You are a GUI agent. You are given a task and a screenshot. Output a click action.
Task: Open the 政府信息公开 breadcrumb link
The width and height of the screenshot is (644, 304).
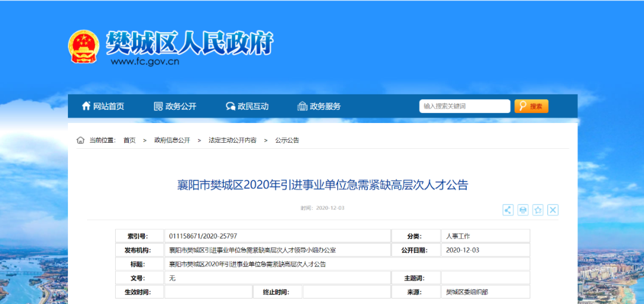click(x=172, y=140)
